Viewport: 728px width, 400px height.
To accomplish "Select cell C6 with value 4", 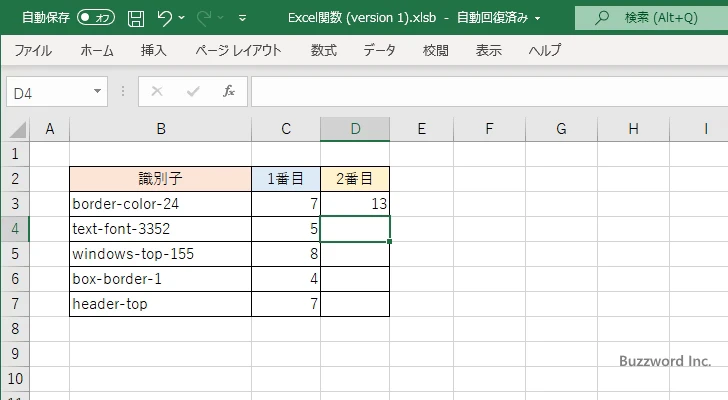I will [x=286, y=279].
